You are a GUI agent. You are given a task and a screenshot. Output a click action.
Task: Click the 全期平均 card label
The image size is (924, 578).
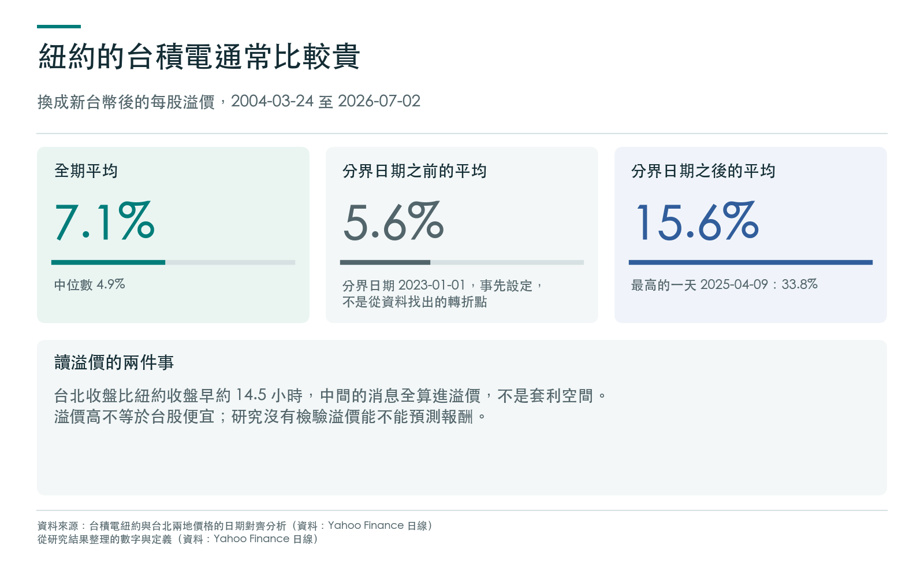(x=86, y=171)
